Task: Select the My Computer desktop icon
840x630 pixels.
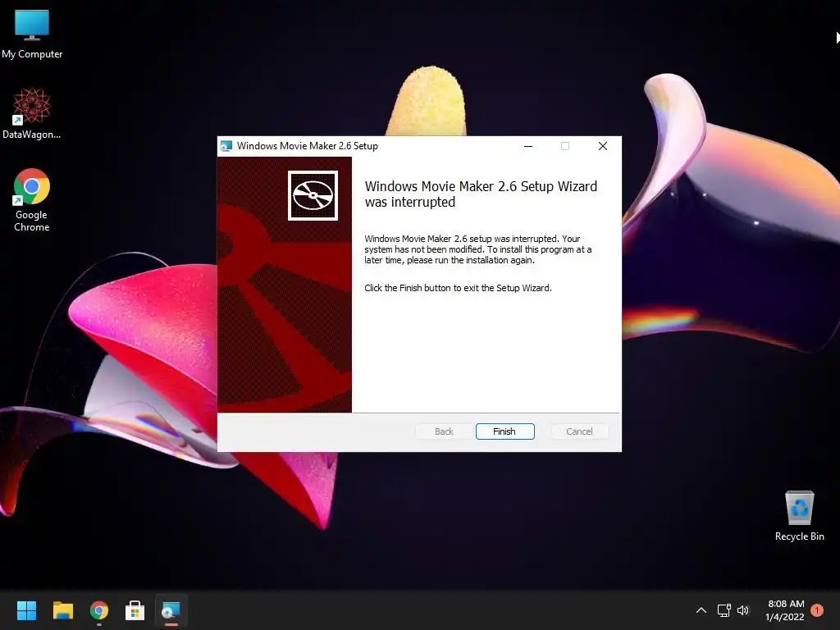Action: click(32, 34)
